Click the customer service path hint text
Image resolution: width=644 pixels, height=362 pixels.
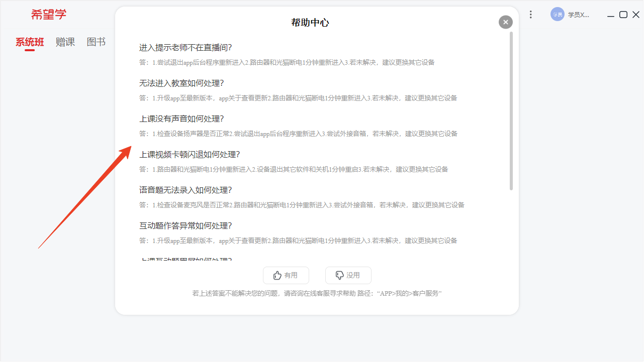click(317, 293)
